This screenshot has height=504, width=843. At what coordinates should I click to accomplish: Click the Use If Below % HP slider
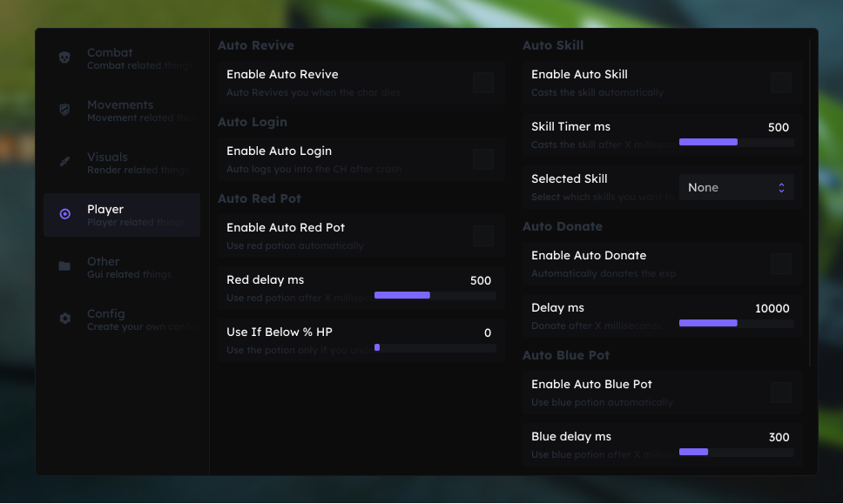(435, 347)
